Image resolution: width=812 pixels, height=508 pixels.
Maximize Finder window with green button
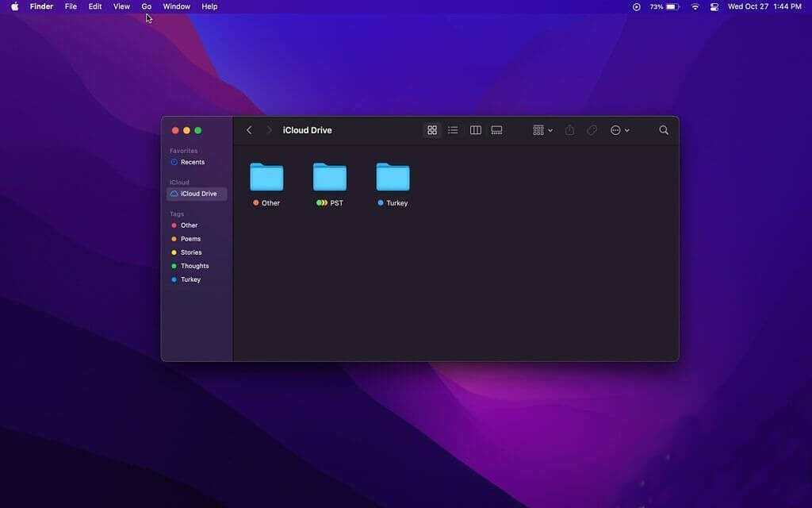[x=197, y=131]
